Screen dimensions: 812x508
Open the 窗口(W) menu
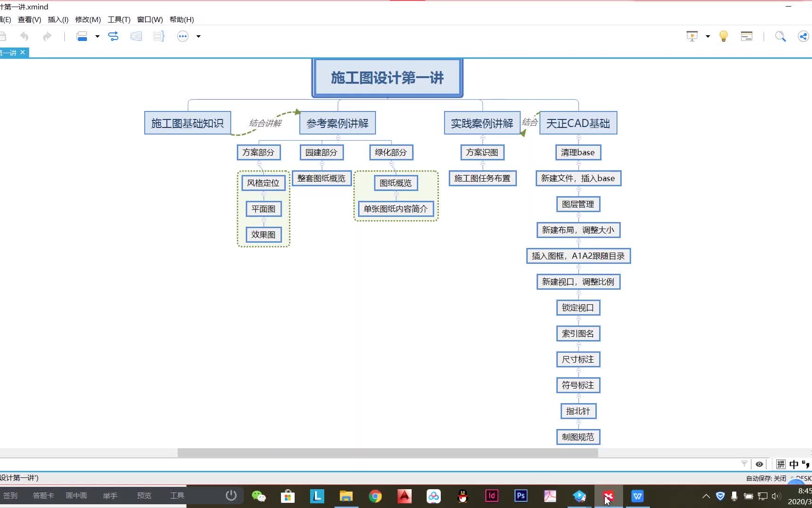(150, 19)
